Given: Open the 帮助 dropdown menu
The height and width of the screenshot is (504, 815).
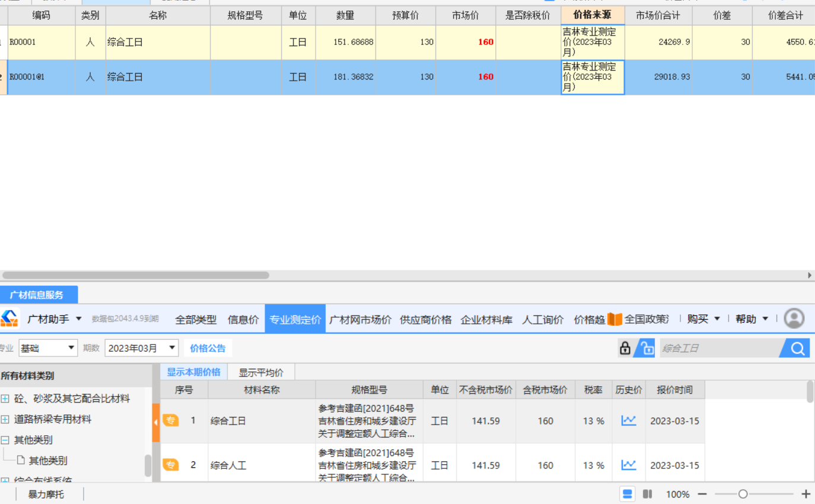Looking at the screenshot, I should click(x=752, y=319).
